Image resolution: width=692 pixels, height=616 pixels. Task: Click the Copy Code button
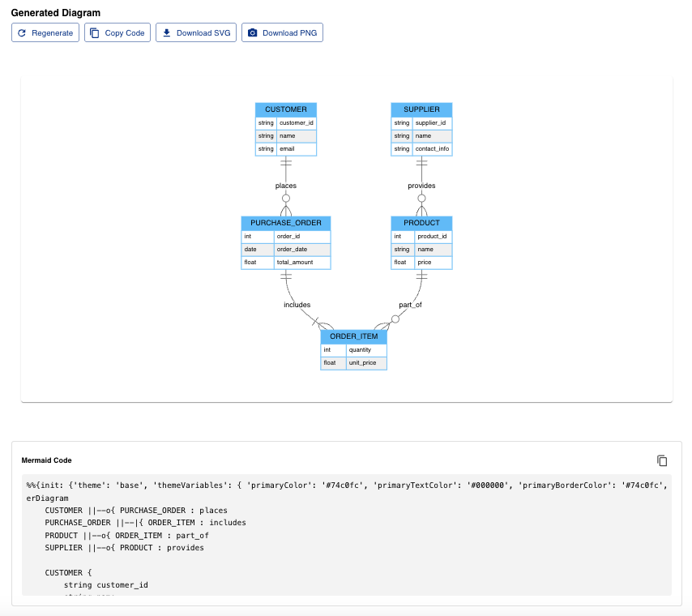coord(117,32)
